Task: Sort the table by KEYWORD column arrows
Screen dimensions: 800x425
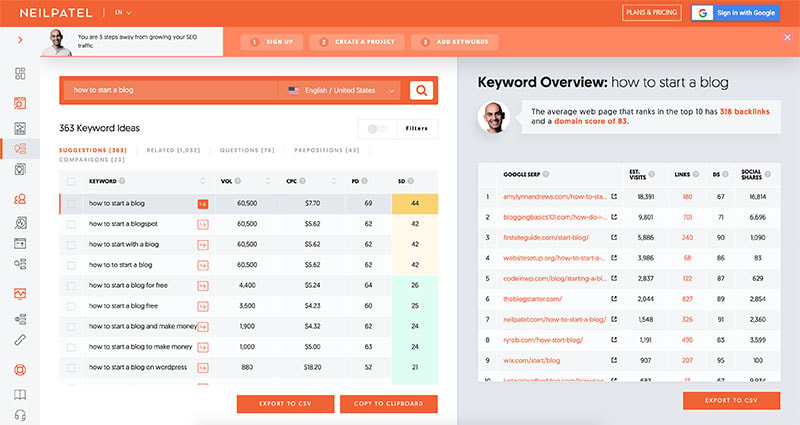Action: tap(203, 181)
